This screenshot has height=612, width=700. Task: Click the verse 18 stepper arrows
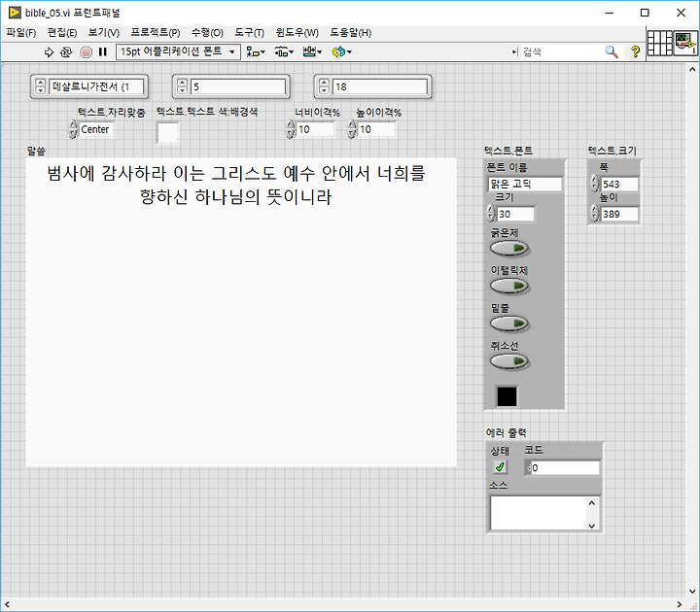pos(325,86)
